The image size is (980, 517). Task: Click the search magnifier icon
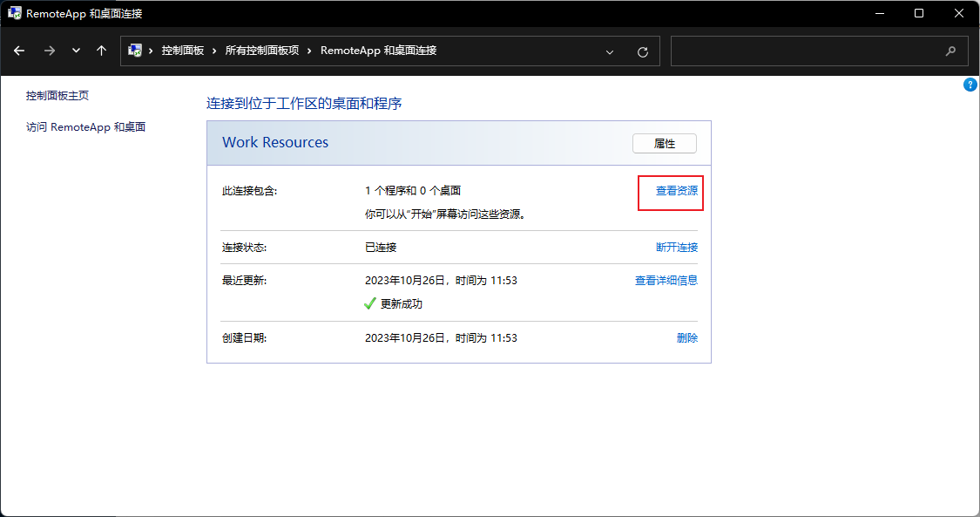pos(950,51)
